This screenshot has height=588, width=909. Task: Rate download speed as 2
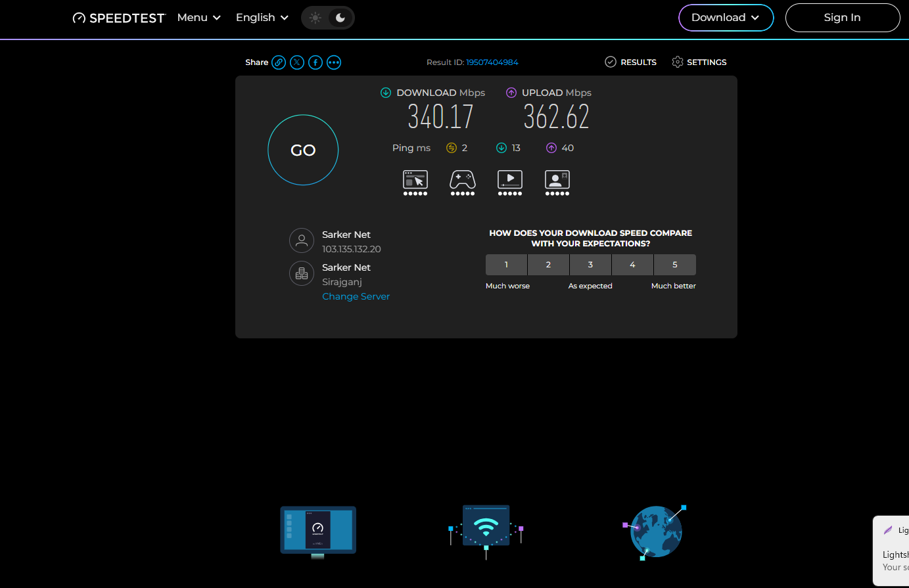tap(548, 265)
